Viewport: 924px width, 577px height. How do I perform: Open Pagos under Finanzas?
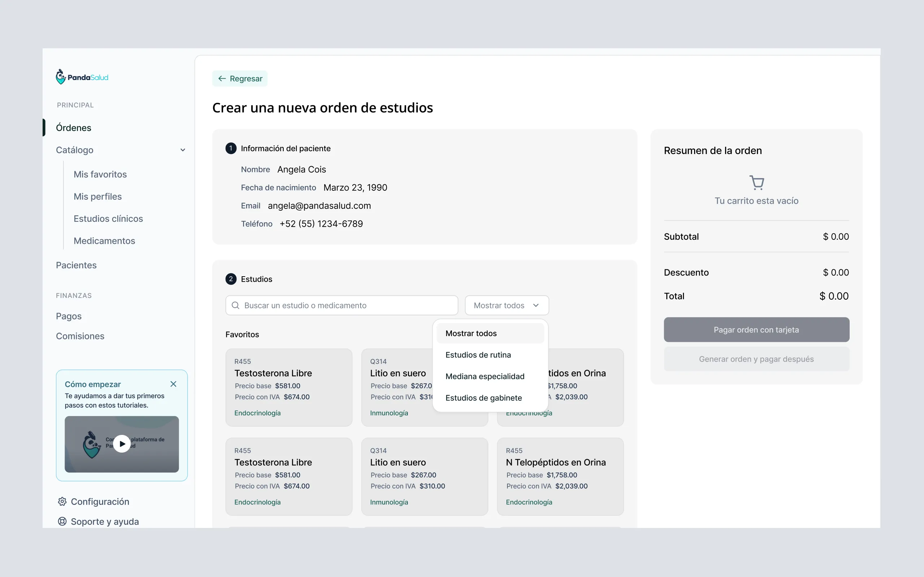coord(69,316)
